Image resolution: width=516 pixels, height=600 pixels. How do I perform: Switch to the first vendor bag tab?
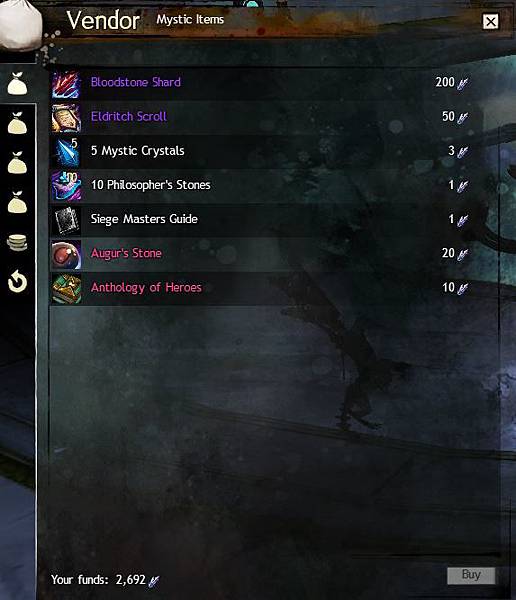tap(17, 83)
